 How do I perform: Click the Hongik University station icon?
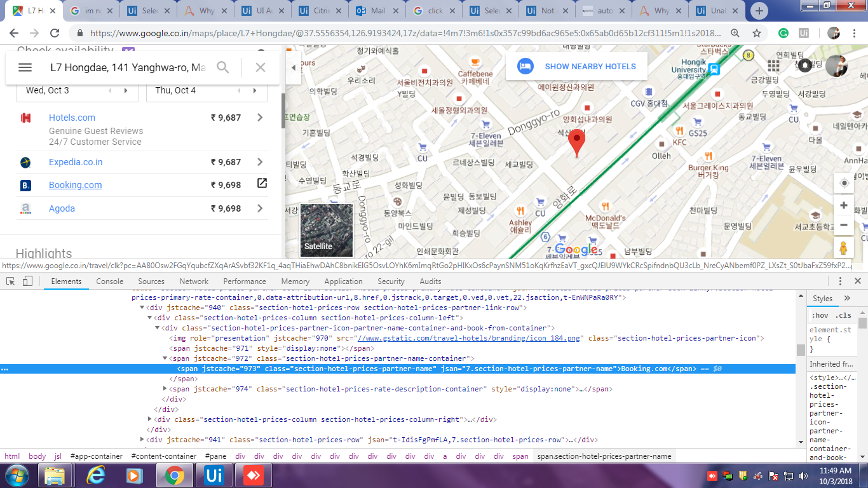pos(714,69)
